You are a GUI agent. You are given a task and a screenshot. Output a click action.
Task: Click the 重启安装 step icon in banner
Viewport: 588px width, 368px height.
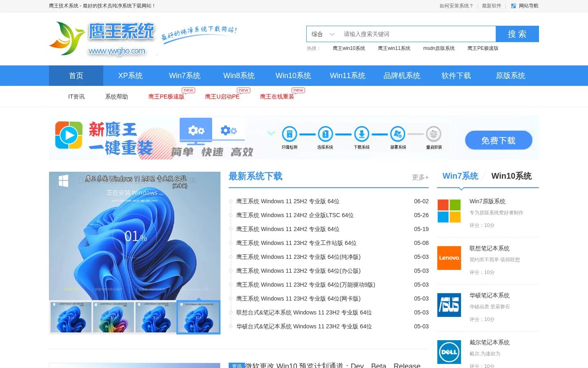pos(434,134)
